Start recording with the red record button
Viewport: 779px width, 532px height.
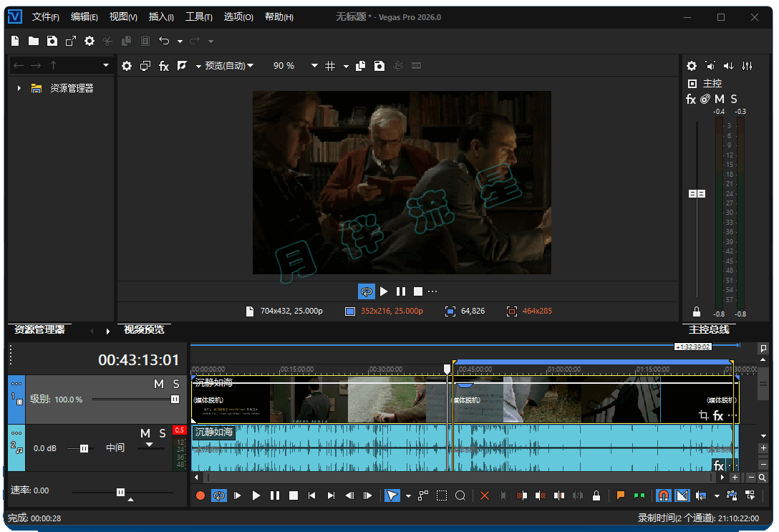coord(200,495)
